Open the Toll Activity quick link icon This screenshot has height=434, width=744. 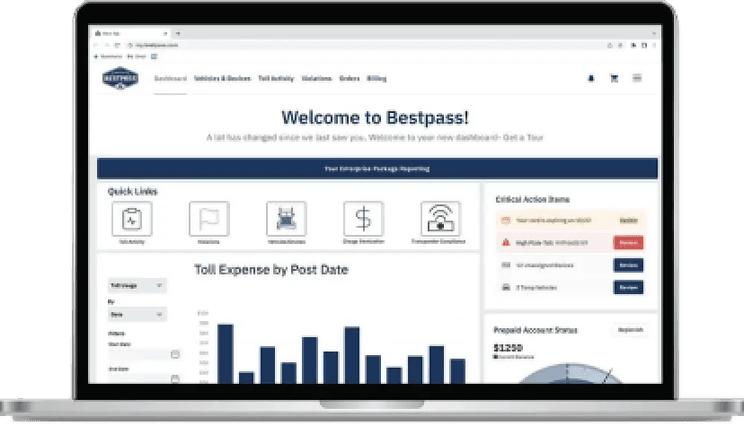pos(131,218)
